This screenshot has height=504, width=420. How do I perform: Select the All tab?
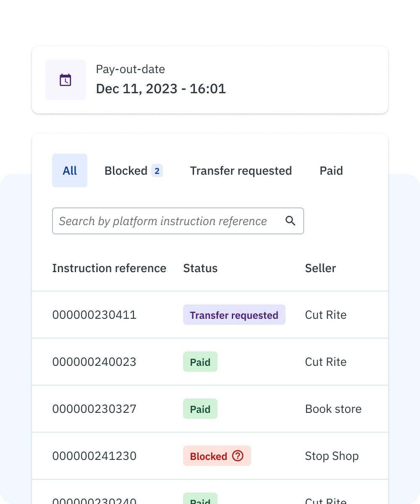click(x=70, y=171)
